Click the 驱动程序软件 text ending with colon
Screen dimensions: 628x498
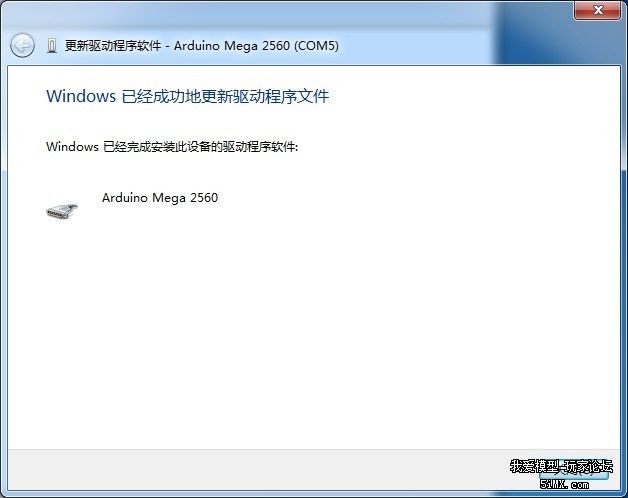tap(260, 147)
